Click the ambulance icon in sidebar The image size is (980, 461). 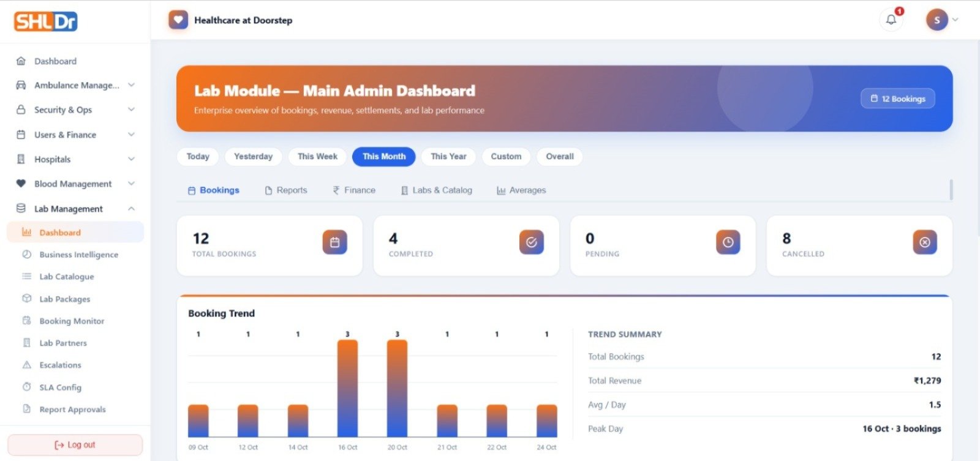click(21, 85)
